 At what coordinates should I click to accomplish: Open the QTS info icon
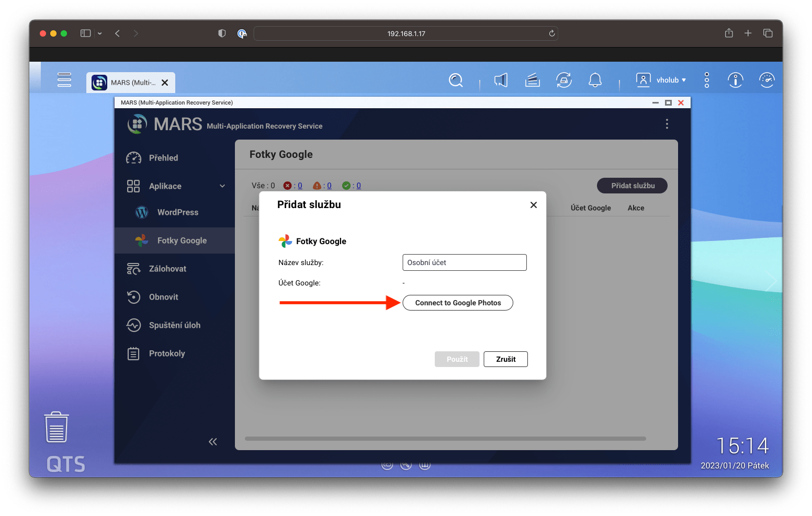(x=736, y=80)
